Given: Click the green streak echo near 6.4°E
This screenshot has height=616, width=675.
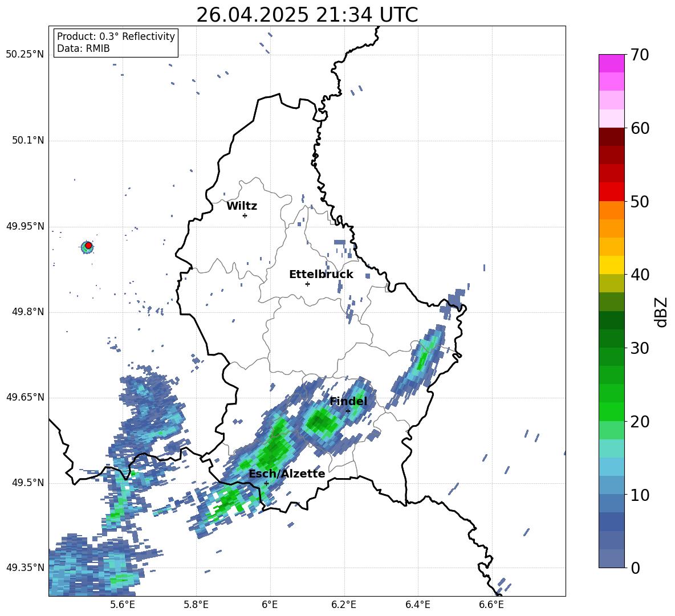Looking at the screenshot, I should pyautogui.click(x=423, y=358).
